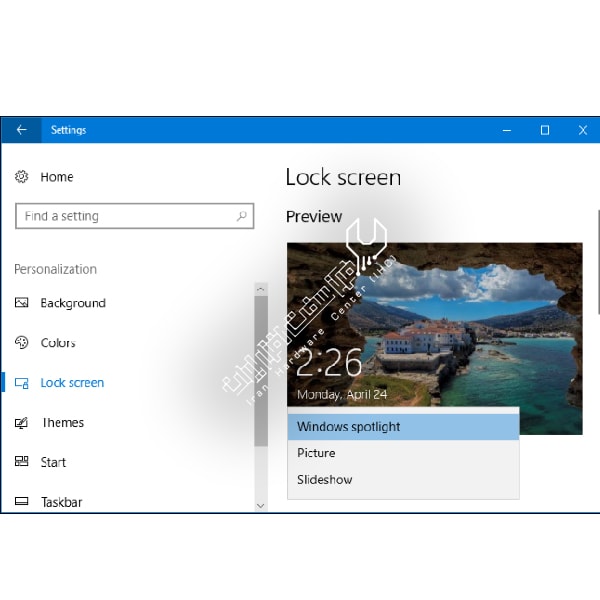Choose Picture from the dropdown list

[x=403, y=453]
